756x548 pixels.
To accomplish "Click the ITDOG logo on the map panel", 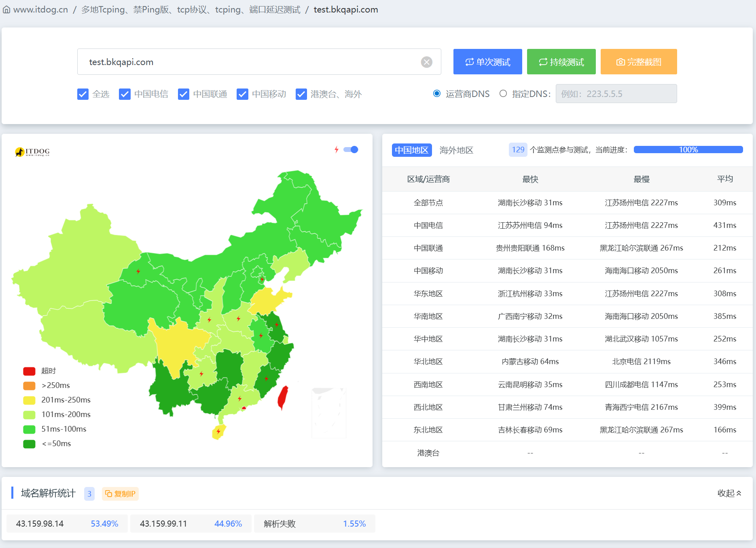I will tap(32, 151).
